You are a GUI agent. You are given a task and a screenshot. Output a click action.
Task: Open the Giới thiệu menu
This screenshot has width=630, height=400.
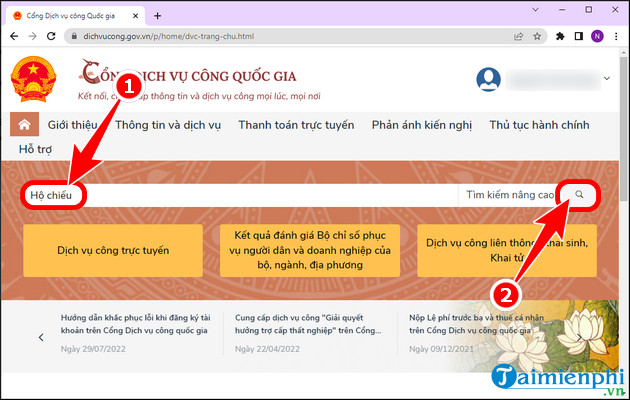(x=74, y=125)
